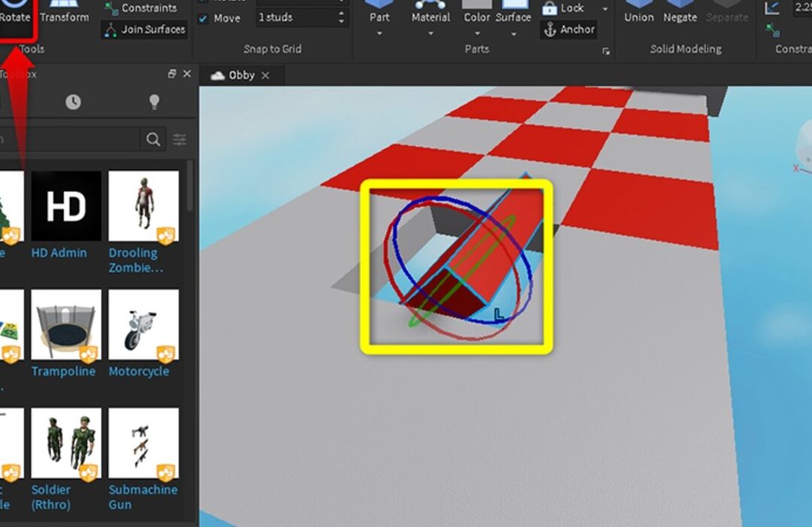
Task: Click the Join Surfaces button
Action: pos(148,29)
